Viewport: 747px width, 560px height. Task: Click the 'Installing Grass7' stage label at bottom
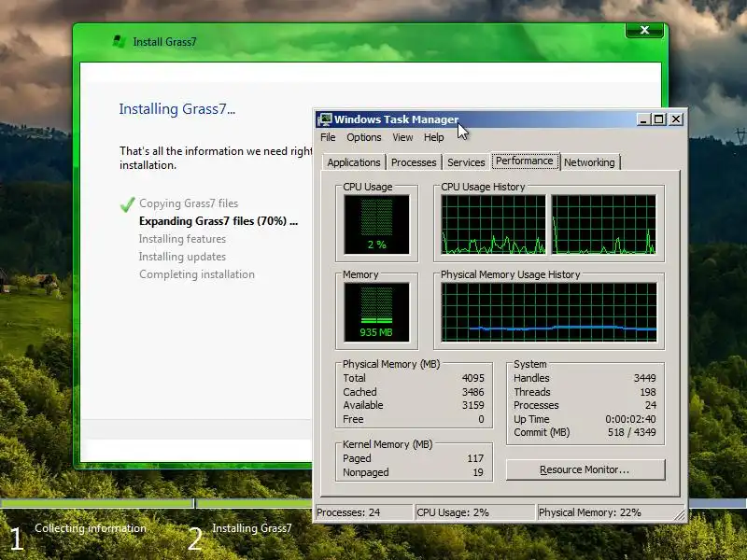coord(252,528)
